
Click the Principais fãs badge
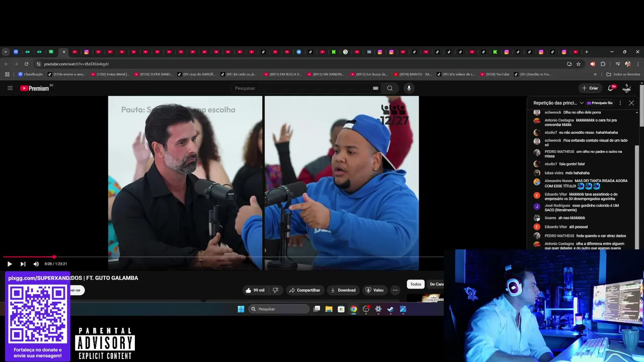tap(600, 103)
